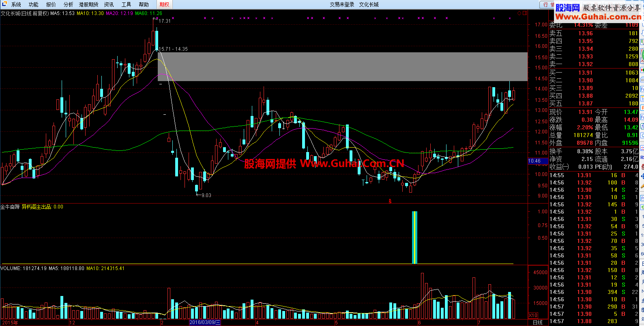Click the 流通 value 2.16亿
The image size is (644, 326).
click(629, 159)
